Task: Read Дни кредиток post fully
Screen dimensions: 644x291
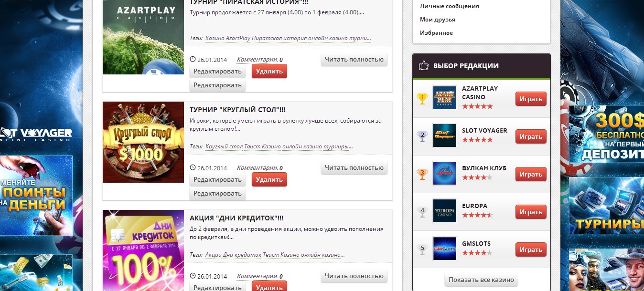Action: tap(354, 276)
